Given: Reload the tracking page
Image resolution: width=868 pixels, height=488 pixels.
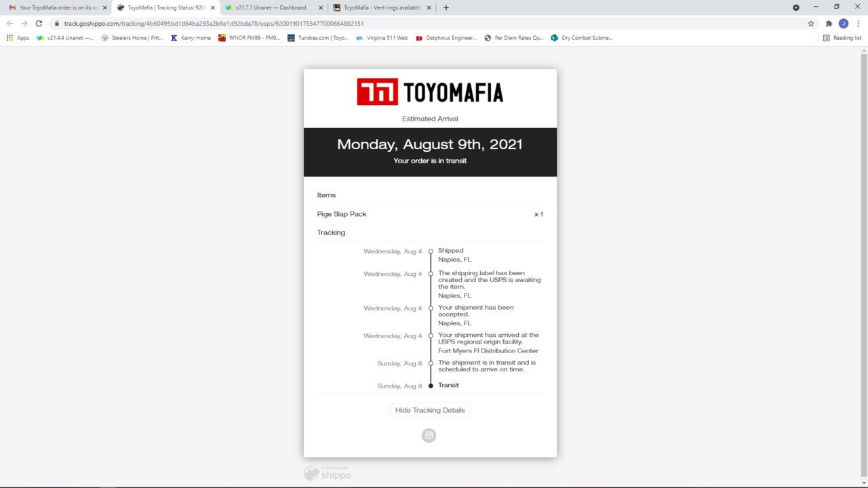Looking at the screenshot, I should tap(39, 23).
